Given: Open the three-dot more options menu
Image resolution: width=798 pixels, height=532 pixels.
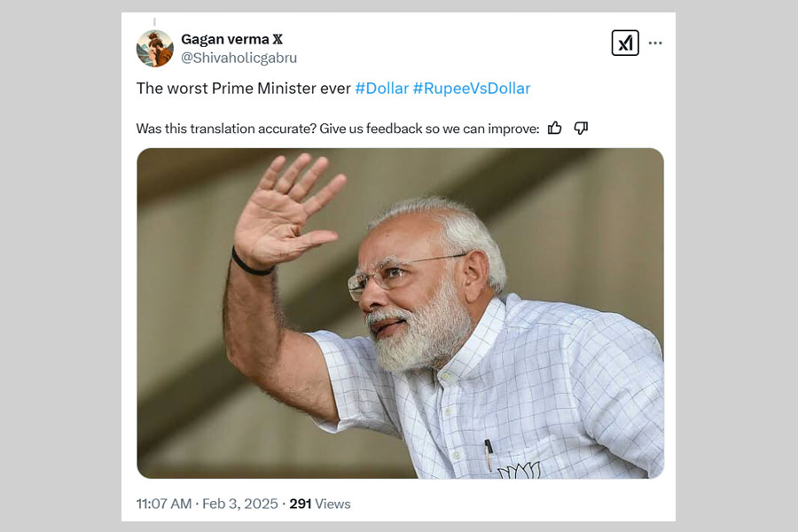Looking at the screenshot, I should (655, 43).
